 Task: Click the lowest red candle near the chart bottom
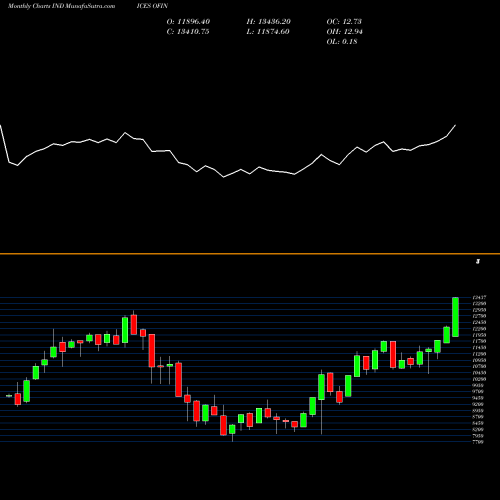point(223,425)
